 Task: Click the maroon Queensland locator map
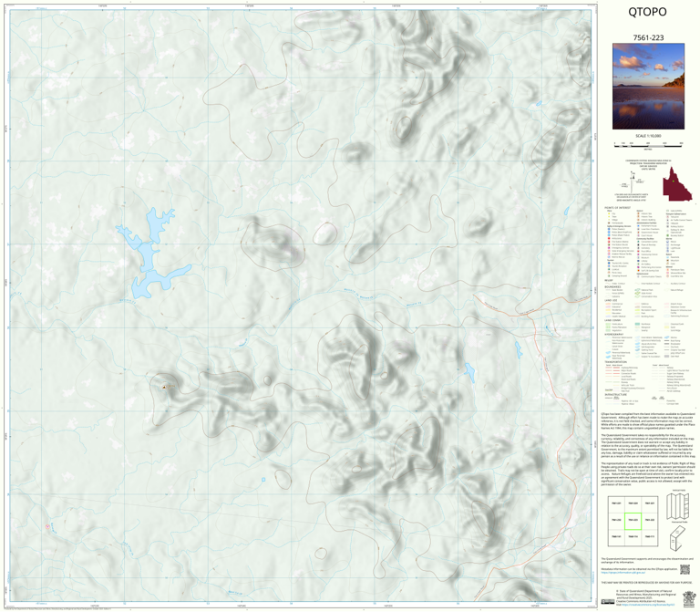(677, 183)
